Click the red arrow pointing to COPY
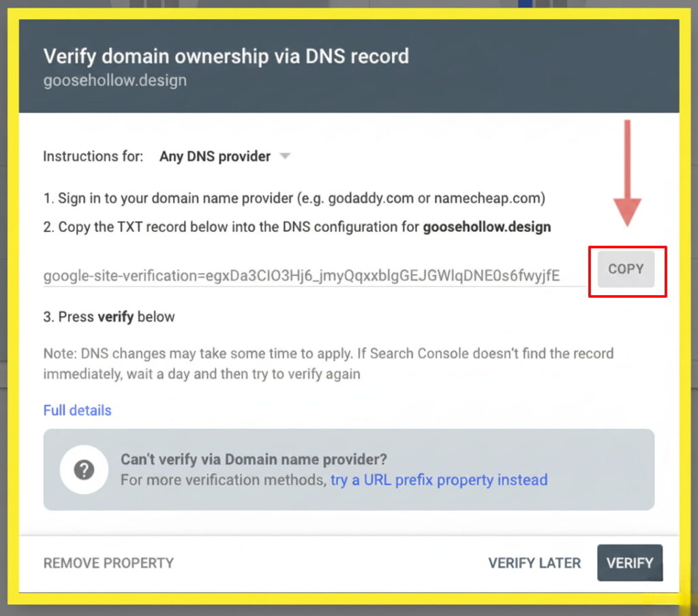698x616 pixels. [628, 170]
